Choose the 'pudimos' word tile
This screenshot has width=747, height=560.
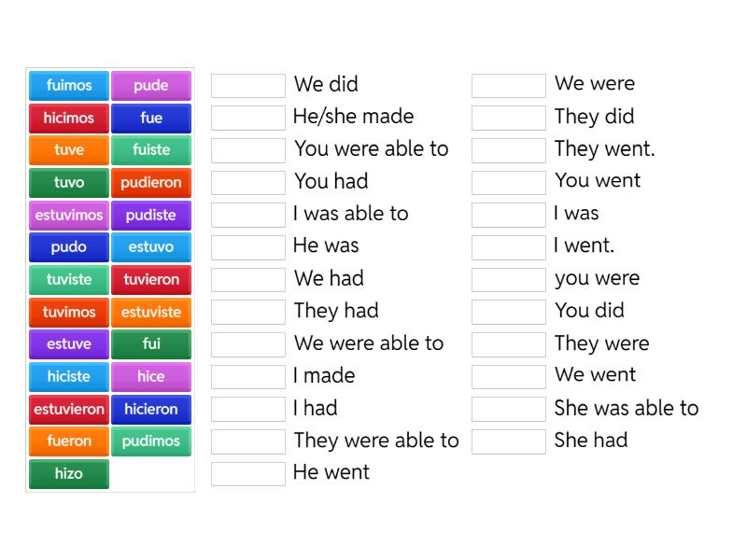tap(151, 441)
